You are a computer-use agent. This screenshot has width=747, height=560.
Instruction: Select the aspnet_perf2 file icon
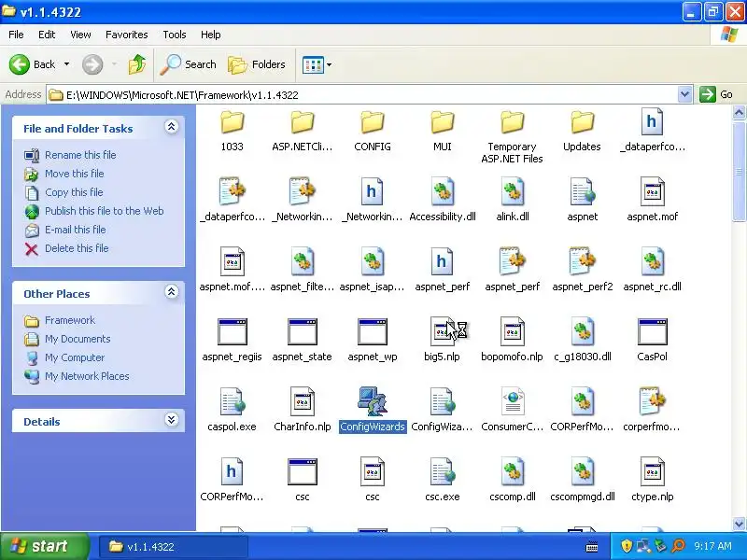(582, 261)
